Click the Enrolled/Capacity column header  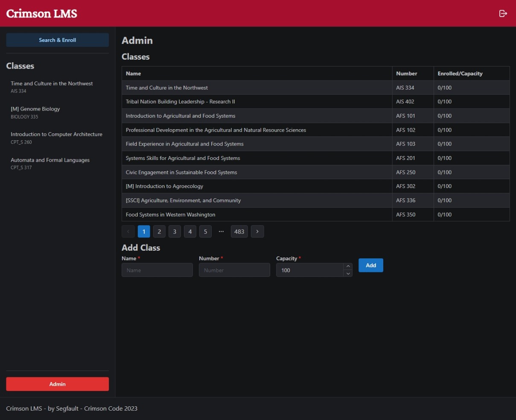(x=472, y=73)
